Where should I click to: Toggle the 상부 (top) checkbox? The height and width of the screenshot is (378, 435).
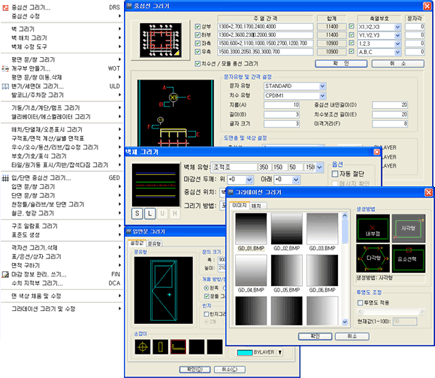[x=198, y=27]
